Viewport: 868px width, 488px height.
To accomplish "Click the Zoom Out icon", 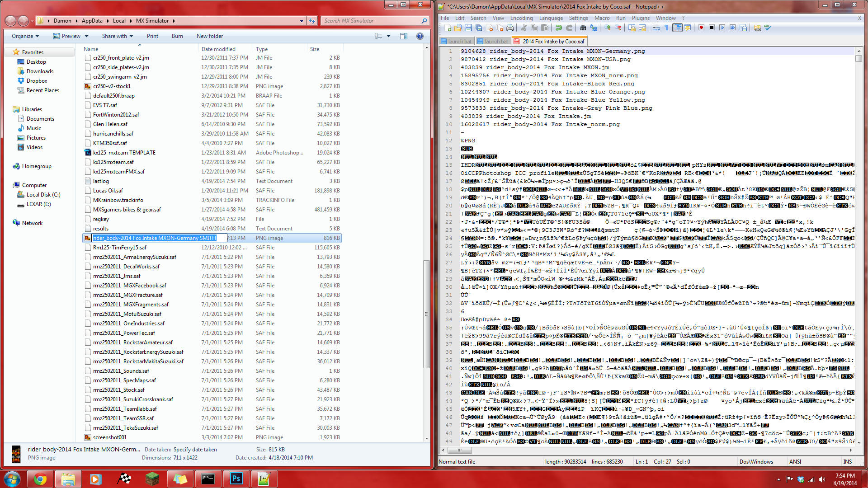I will [x=618, y=28].
